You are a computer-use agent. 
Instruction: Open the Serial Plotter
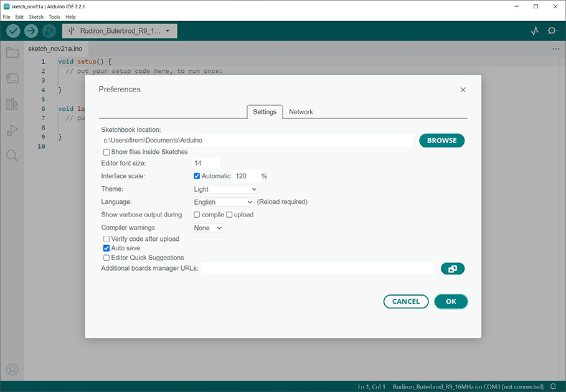(535, 31)
